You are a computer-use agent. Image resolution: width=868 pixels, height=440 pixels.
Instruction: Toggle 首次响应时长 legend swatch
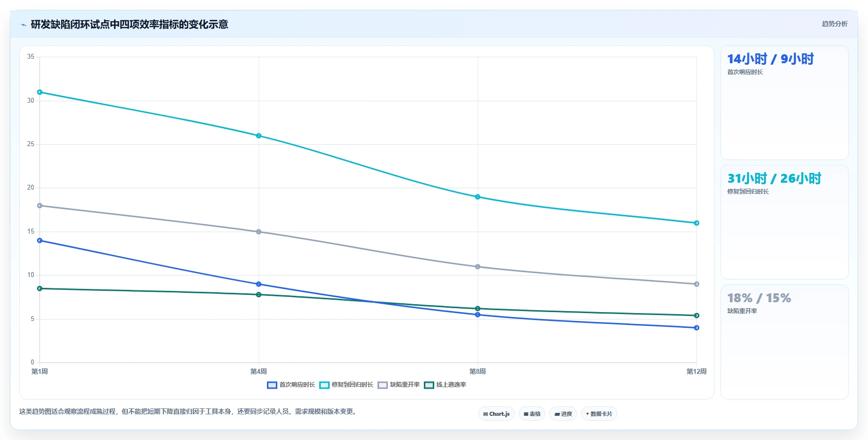pyautogui.click(x=272, y=385)
